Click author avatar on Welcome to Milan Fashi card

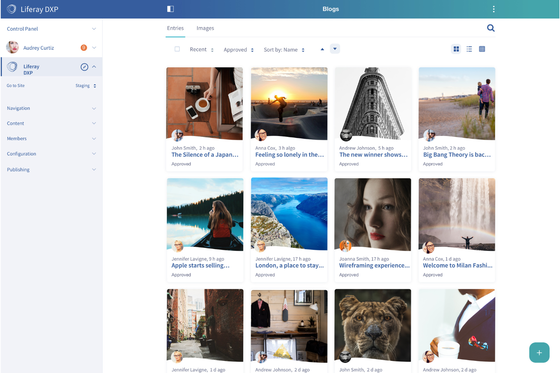tap(429, 247)
